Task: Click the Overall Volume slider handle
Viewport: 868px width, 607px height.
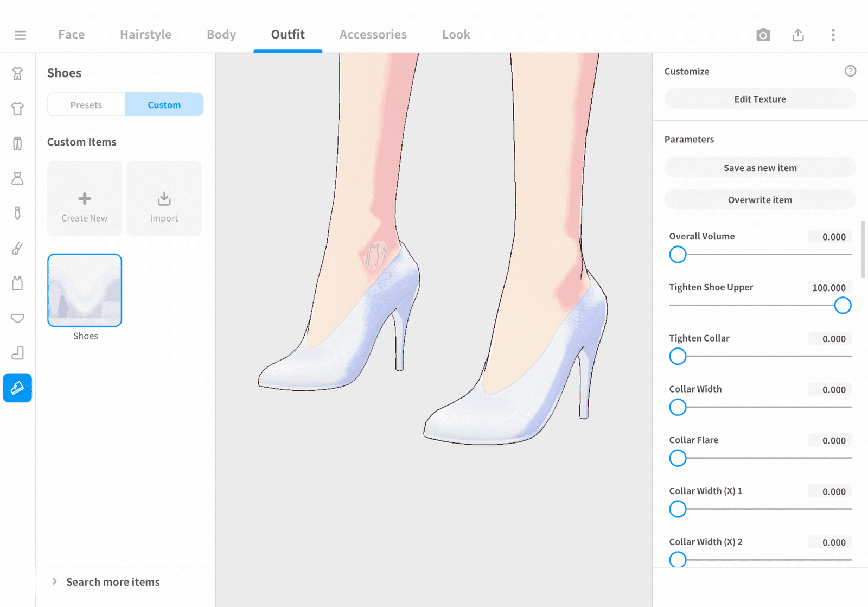Action: pyautogui.click(x=678, y=254)
